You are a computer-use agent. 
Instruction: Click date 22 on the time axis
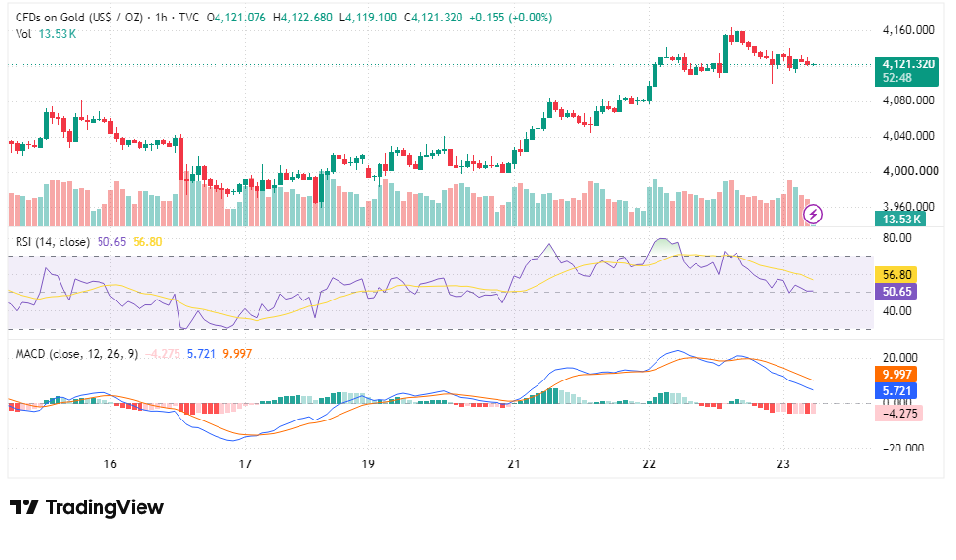(x=649, y=464)
